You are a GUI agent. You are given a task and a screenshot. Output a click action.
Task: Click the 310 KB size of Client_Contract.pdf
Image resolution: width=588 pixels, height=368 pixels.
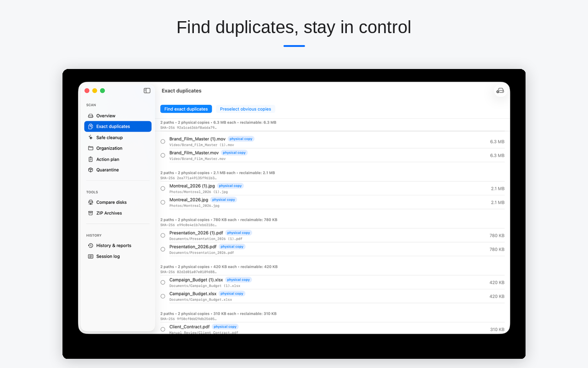[x=497, y=329]
